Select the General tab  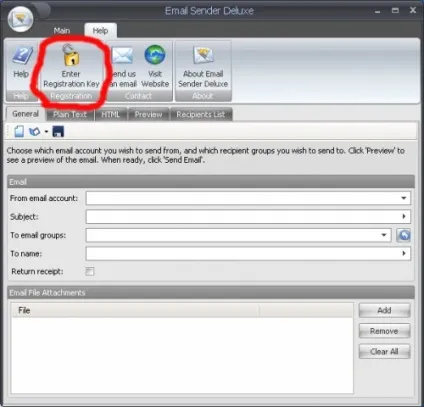26,114
